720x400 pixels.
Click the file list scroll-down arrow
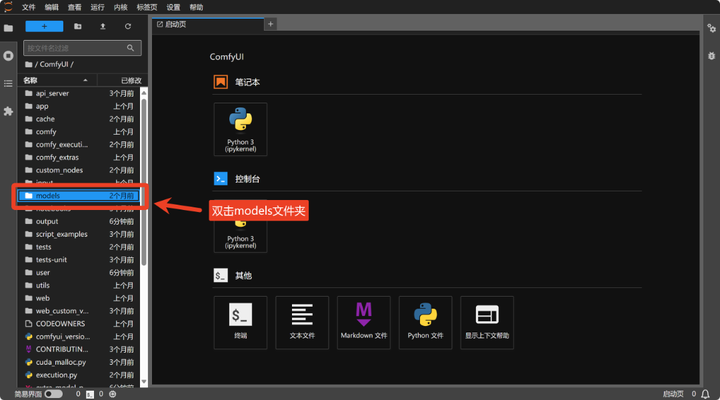(x=144, y=382)
